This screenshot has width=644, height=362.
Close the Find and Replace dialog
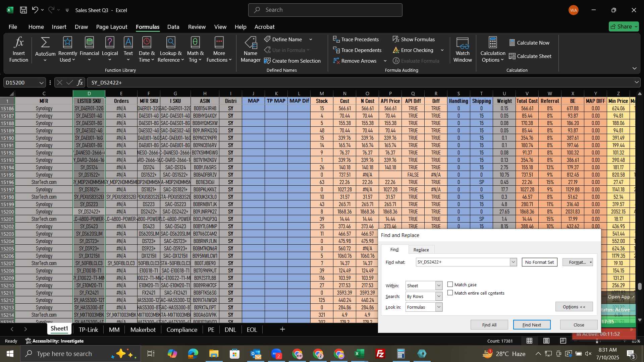click(x=579, y=325)
